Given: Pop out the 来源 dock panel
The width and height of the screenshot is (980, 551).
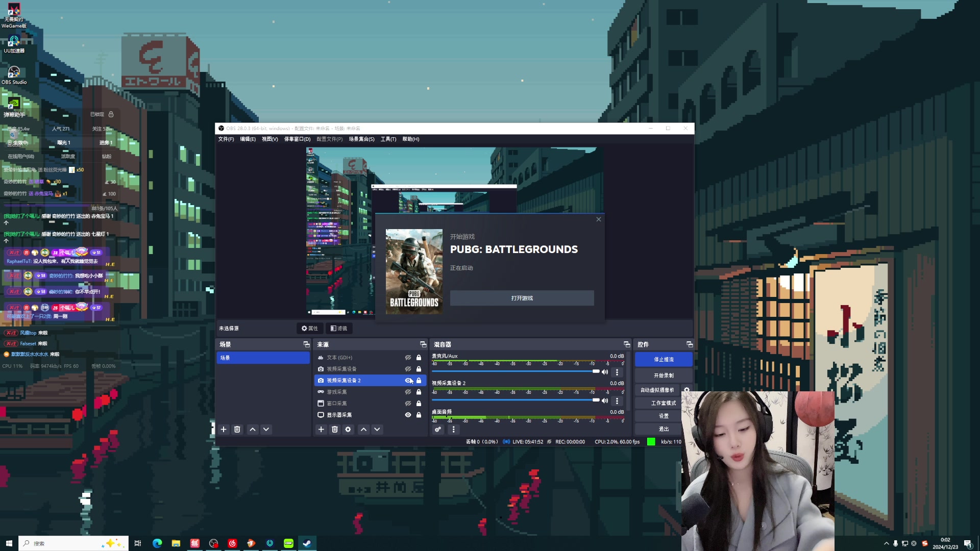Looking at the screenshot, I should click(423, 344).
